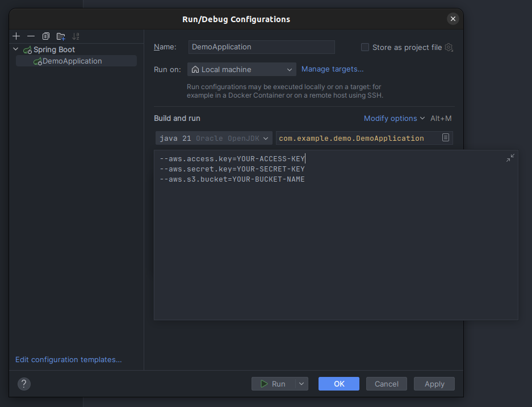Image resolution: width=532 pixels, height=407 pixels.
Task: Open Edit configuration templates link
Action: coord(69,359)
